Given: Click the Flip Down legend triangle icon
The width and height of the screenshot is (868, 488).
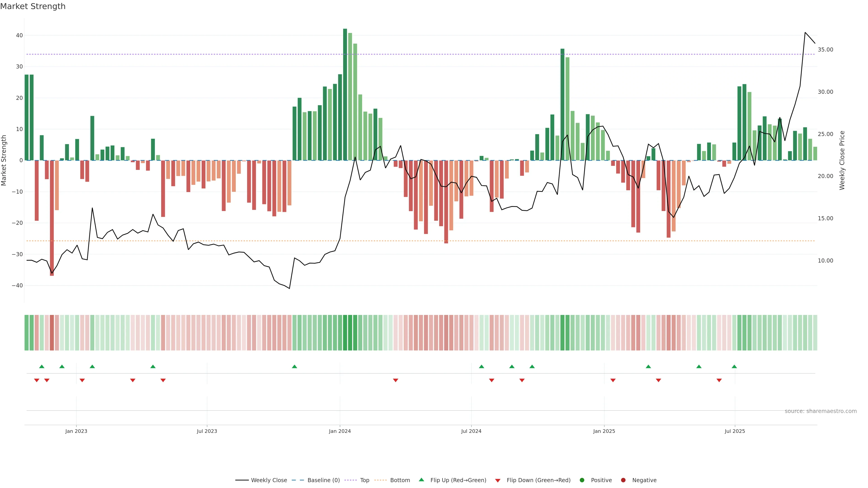Looking at the screenshot, I should click(x=497, y=481).
